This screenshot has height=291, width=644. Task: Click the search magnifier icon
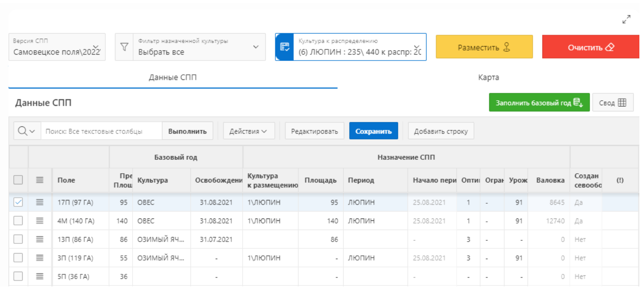click(23, 131)
